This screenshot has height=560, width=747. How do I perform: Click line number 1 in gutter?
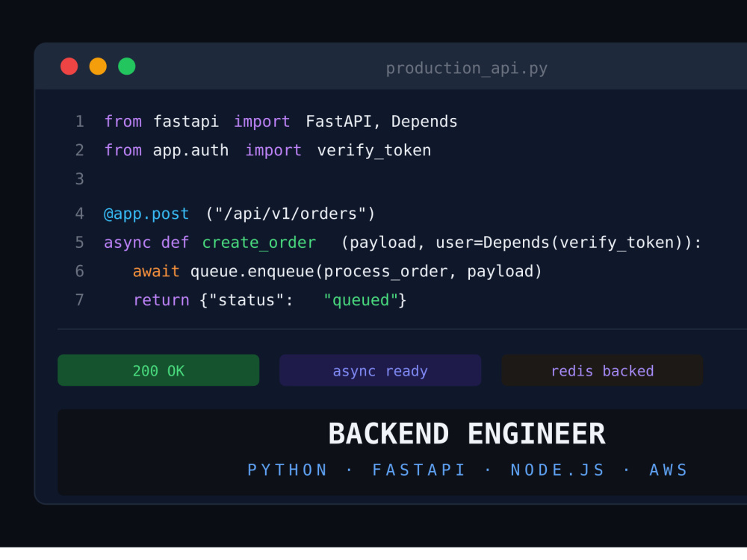coord(80,122)
